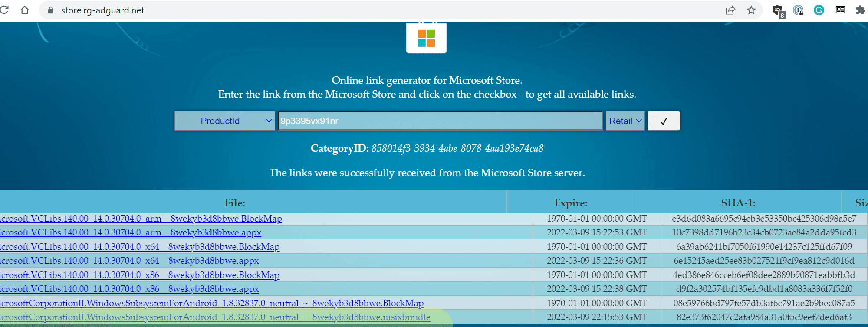This screenshot has height=327, width=868.
Task: Download VCLibs arm BlockMap file
Action: pyautogui.click(x=141, y=219)
